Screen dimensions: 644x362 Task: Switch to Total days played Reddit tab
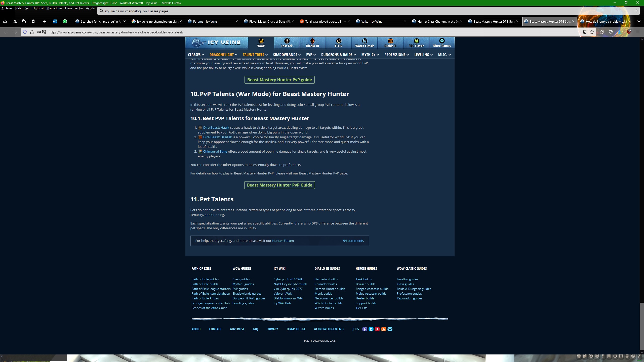tap(325, 21)
